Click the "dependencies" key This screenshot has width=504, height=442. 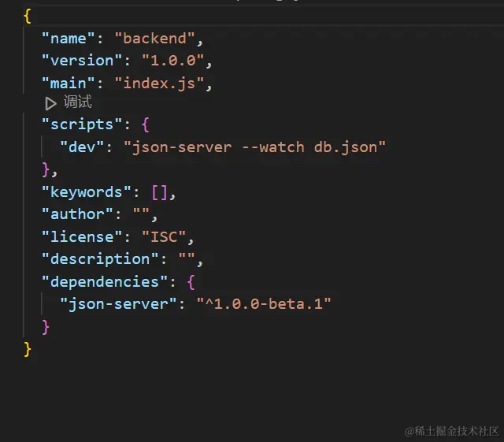[x=105, y=282]
